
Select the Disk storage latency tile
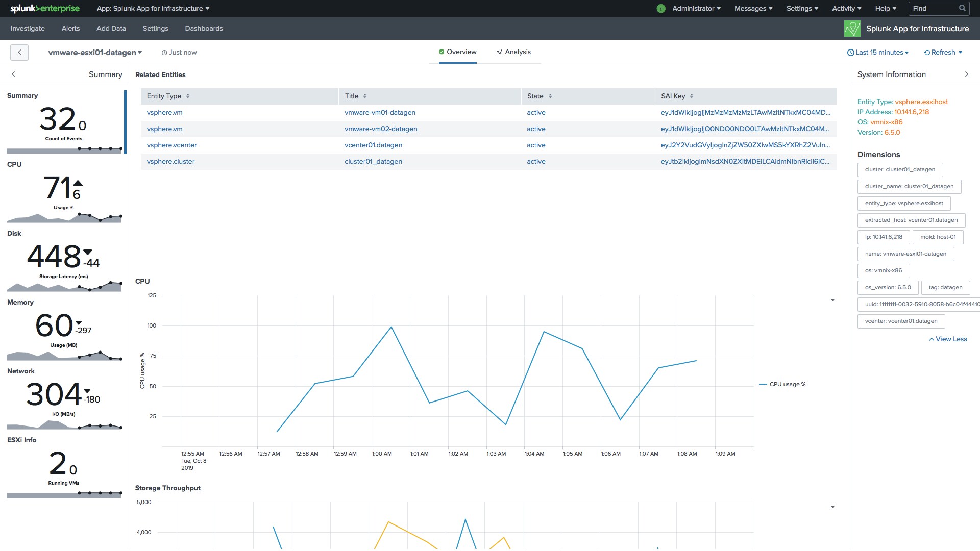(64, 260)
